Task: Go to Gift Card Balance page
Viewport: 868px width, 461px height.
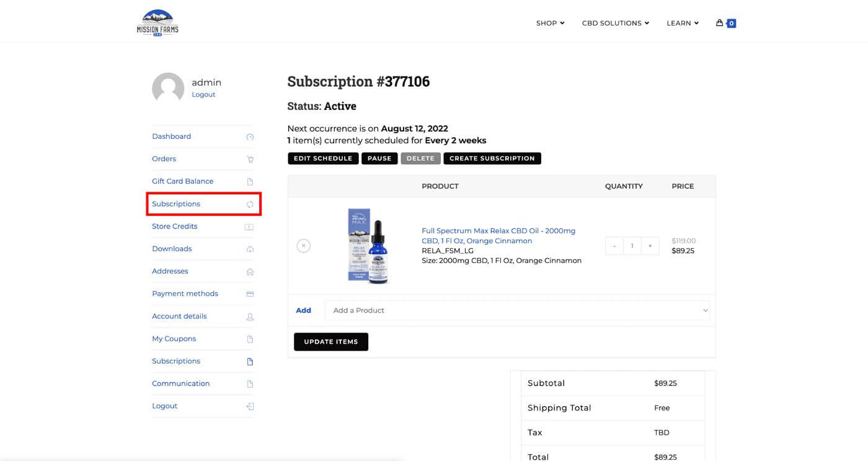Action: (183, 181)
